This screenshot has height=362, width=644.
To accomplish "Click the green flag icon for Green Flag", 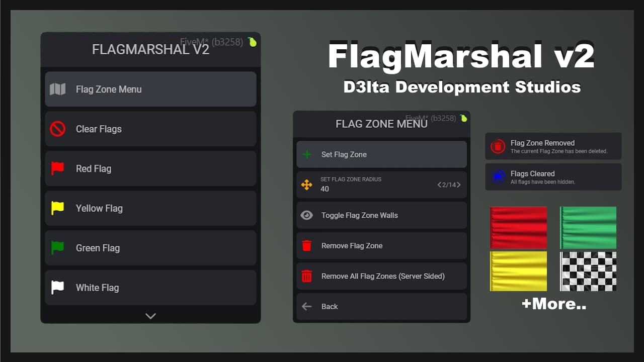I will pos(58,248).
